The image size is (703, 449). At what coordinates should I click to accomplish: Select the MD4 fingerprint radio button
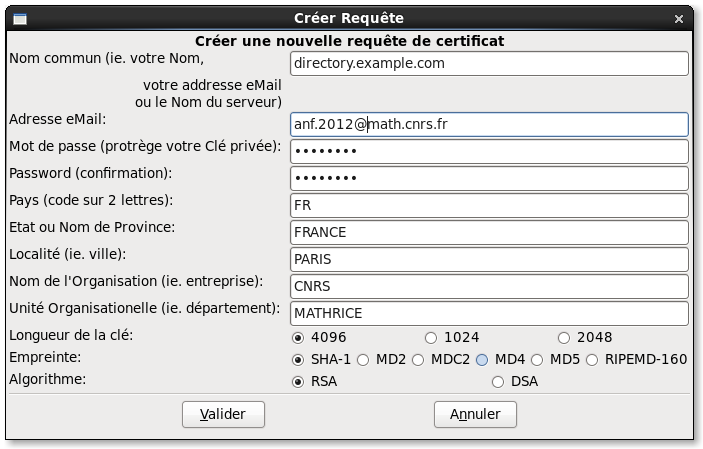tap(482, 360)
